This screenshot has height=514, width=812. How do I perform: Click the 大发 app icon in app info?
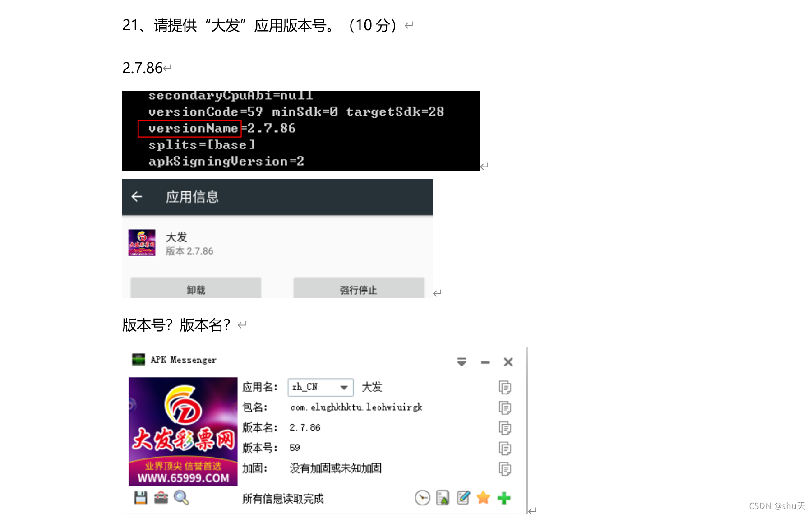pos(142,243)
